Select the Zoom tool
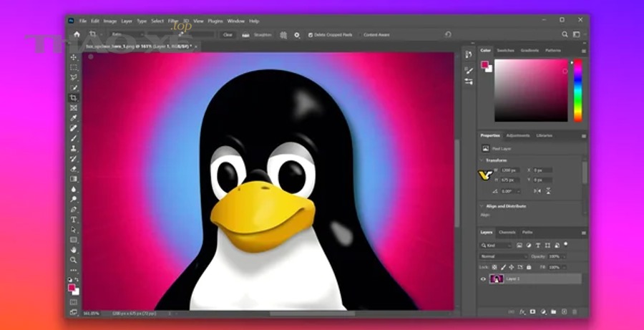This screenshot has height=330, width=644. [x=74, y=260]
